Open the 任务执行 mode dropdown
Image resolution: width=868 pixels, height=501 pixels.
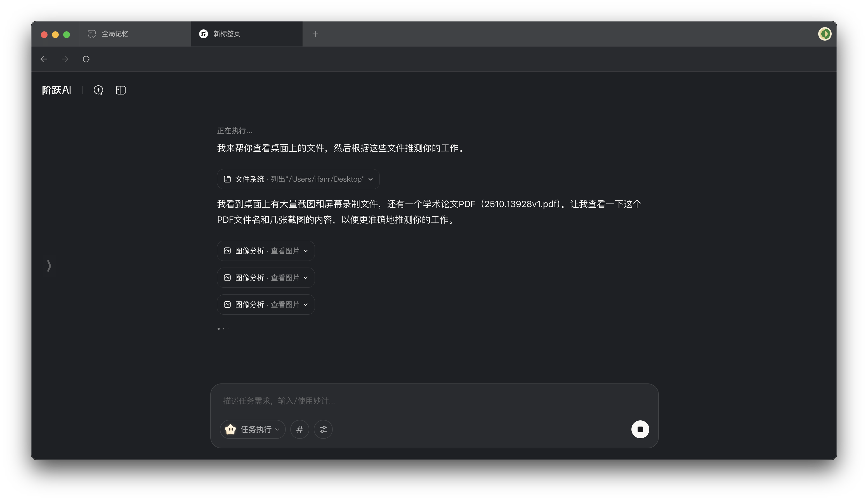click(x=253, y=429)
